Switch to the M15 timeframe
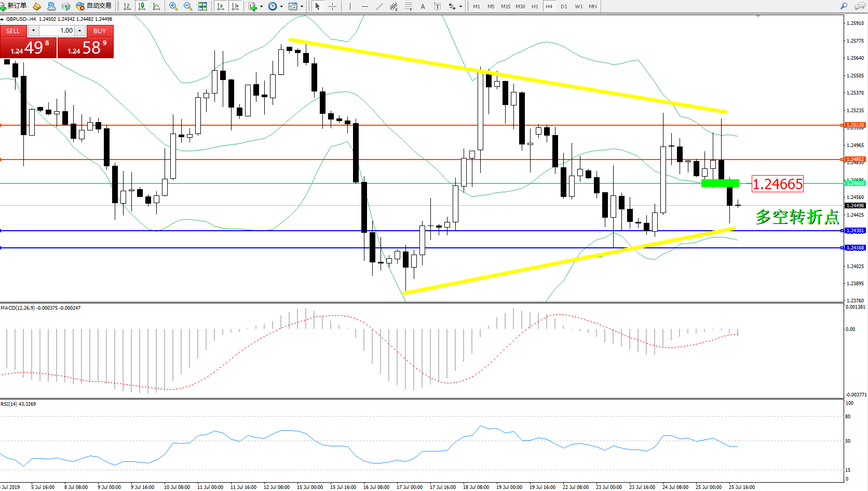Viewport: 868px width, 491px height. (506, 6)
